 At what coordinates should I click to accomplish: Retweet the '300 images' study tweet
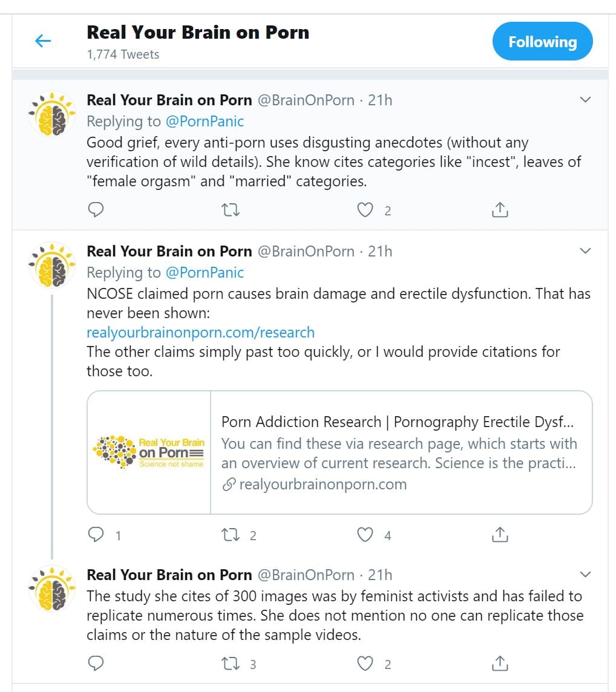click(231, 664)
